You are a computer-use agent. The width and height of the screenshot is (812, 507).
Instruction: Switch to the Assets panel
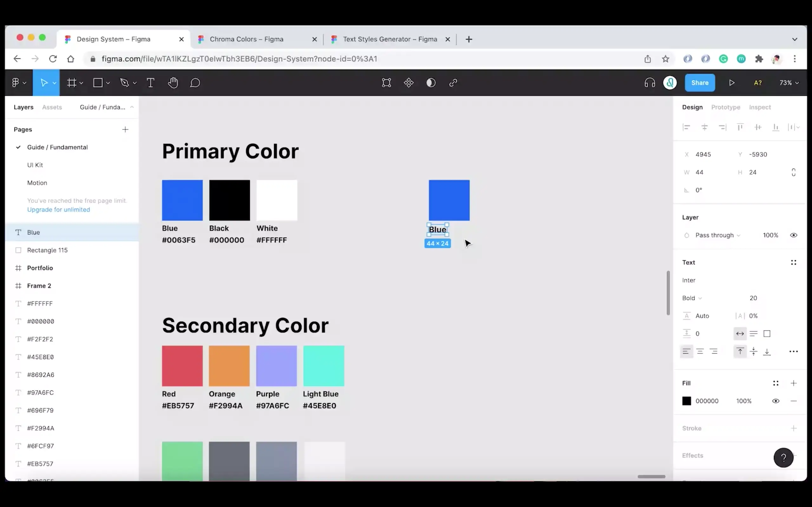[52, 107]
